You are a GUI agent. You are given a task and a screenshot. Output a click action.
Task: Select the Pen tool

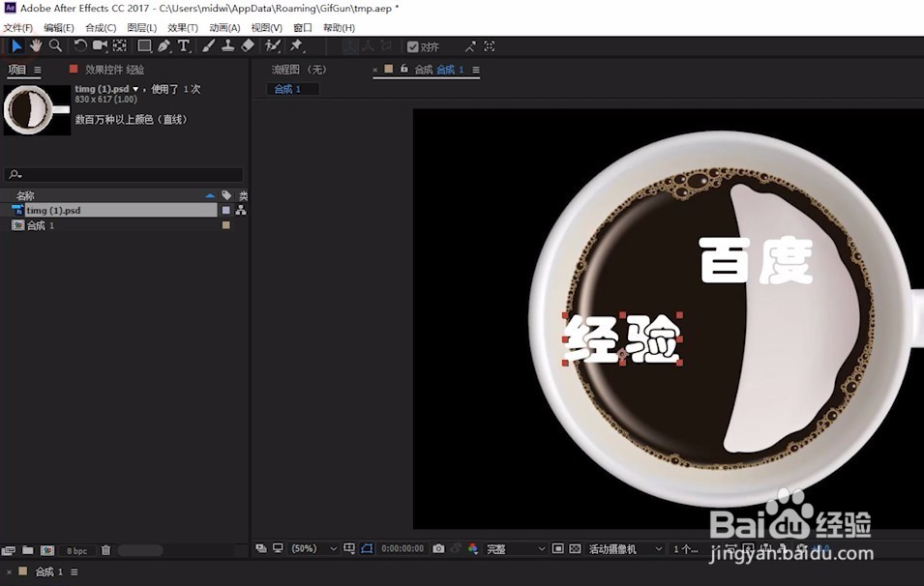click(x=164, y=46)
